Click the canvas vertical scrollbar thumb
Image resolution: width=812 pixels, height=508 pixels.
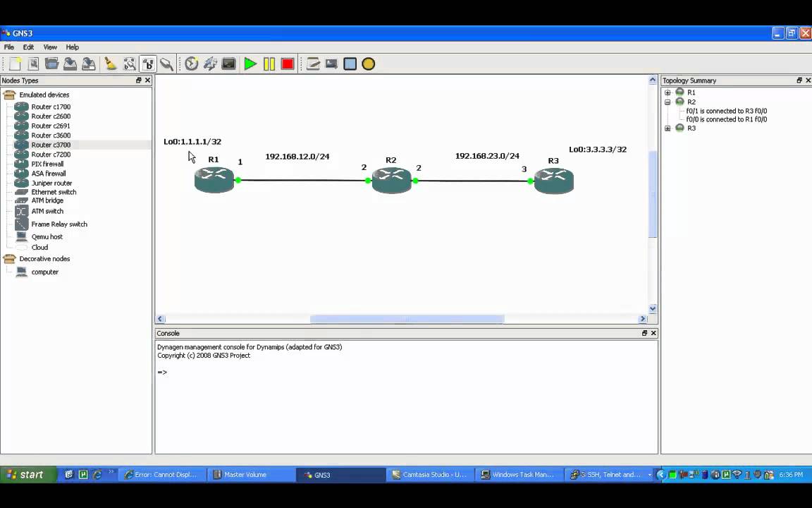point(653,194)
